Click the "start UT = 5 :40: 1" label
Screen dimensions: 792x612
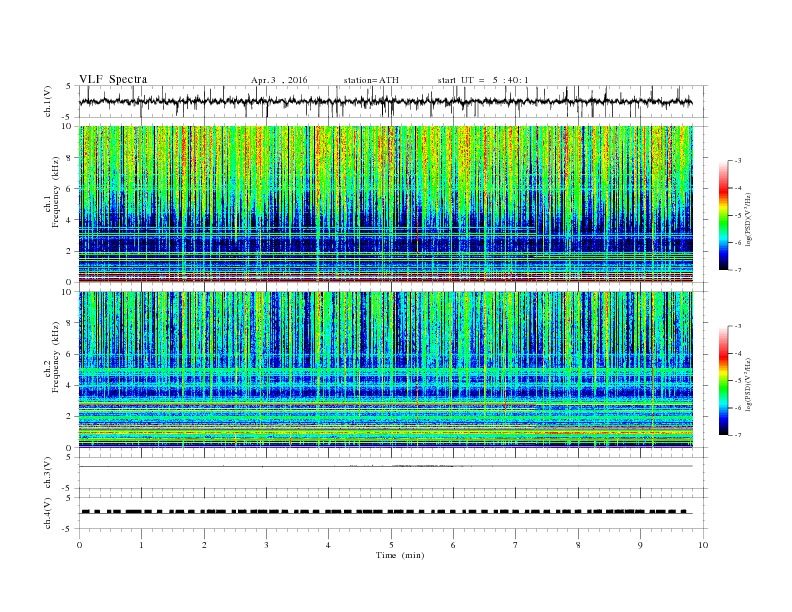483,80
